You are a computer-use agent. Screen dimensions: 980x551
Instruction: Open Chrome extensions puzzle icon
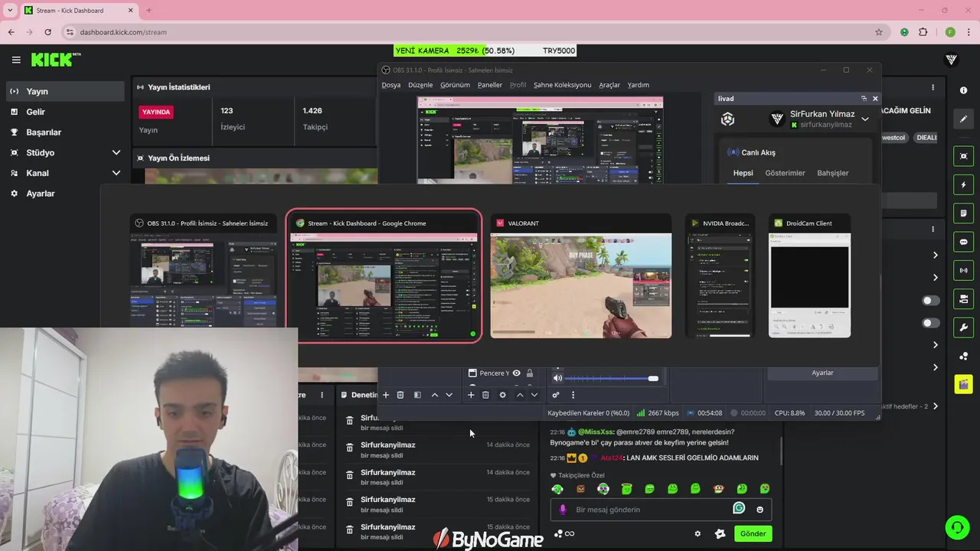(923, 32)
